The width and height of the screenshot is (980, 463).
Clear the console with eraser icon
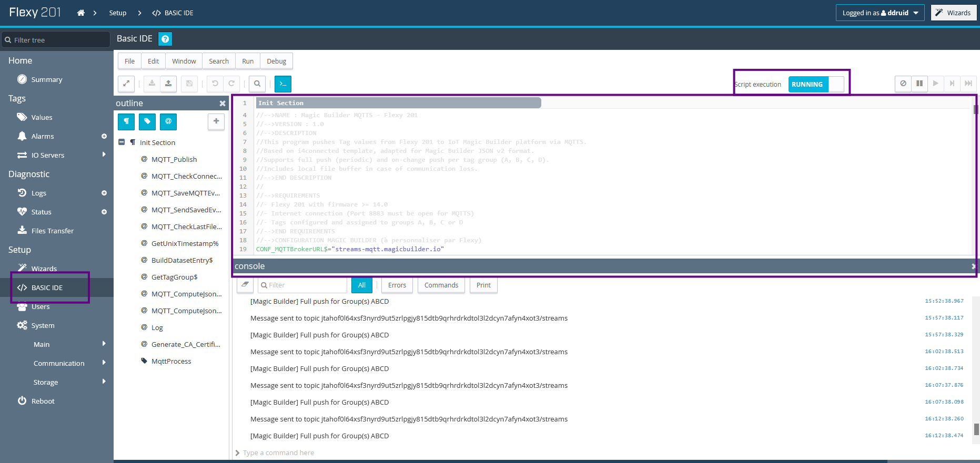pyautogui.click(x=245, y=285)
